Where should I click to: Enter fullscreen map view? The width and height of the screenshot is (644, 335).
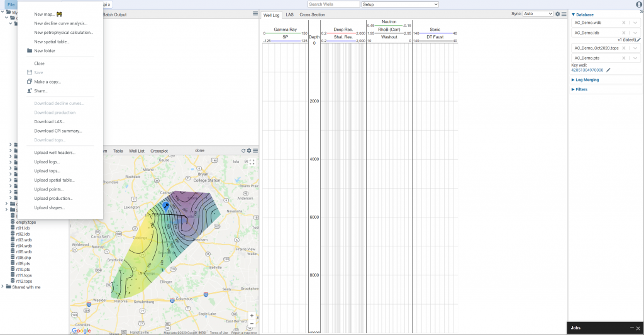[252, 162]
